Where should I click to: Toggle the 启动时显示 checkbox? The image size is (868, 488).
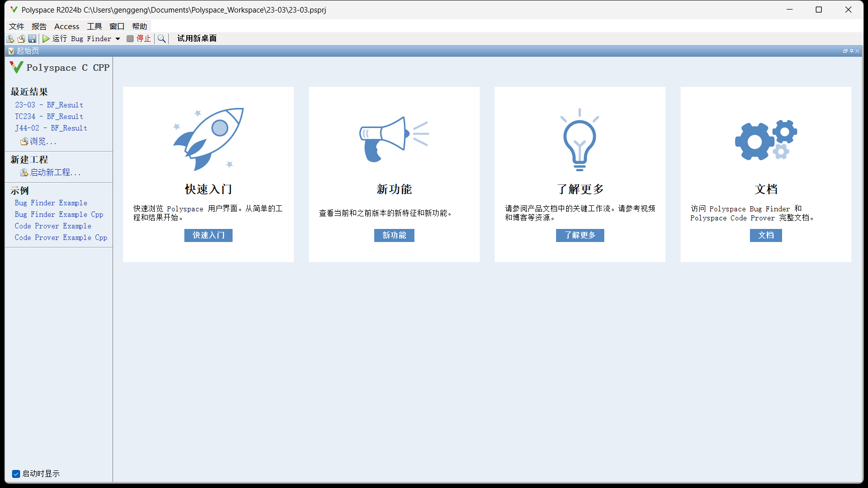16,474
